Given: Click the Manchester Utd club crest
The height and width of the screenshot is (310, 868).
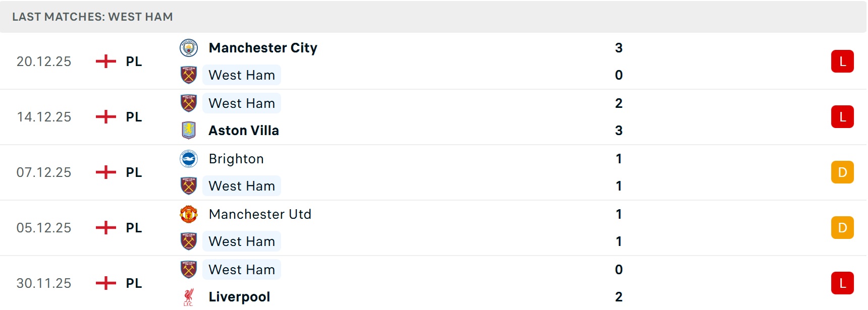Looking at the screenshot, I should [x=189, y=214].
